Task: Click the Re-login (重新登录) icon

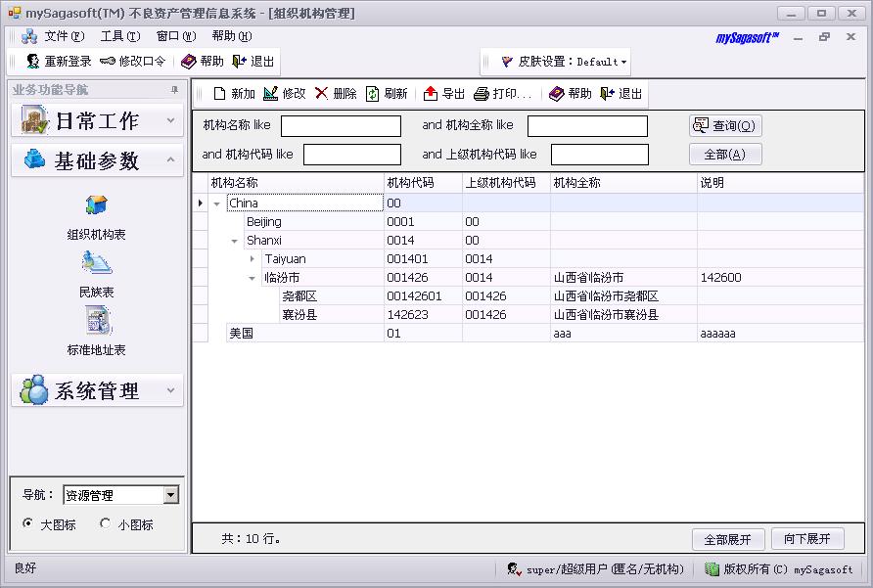Action: 33,62
